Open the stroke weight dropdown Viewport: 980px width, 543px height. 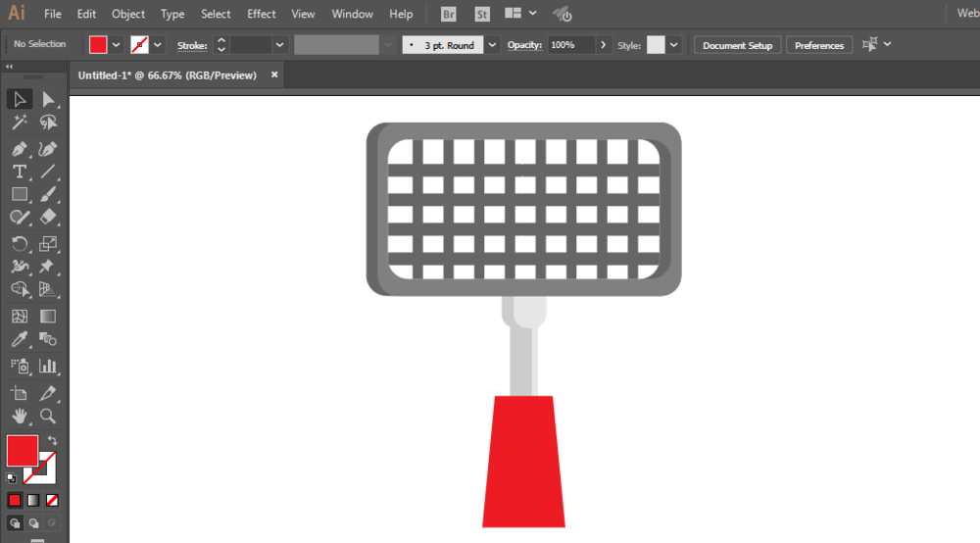[279, 45]
